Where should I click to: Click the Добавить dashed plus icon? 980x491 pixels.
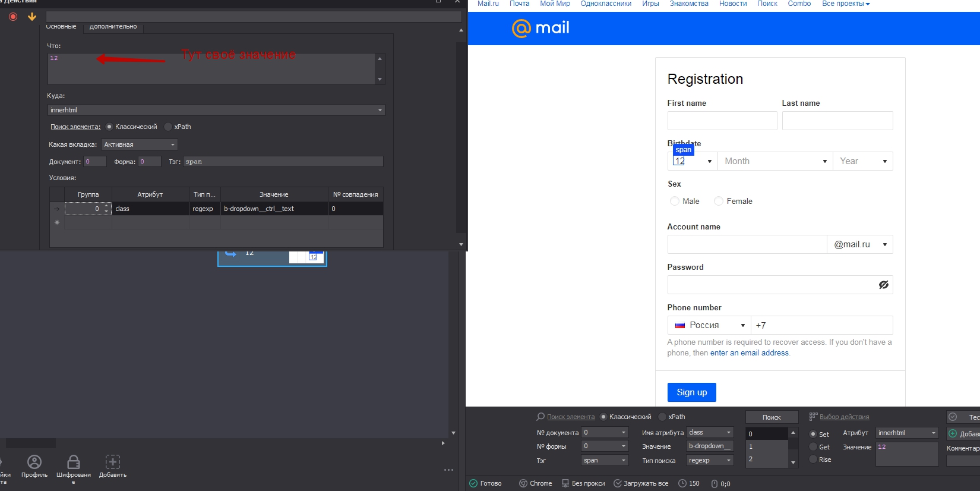(113, 462)
